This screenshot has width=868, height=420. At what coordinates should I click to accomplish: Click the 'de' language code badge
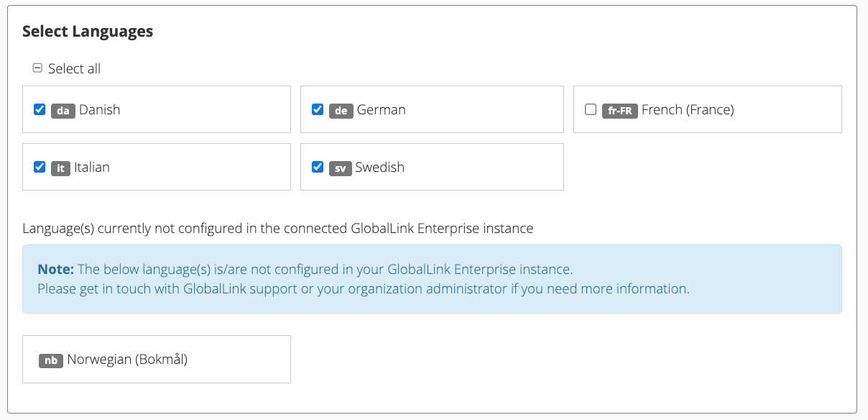341,111
